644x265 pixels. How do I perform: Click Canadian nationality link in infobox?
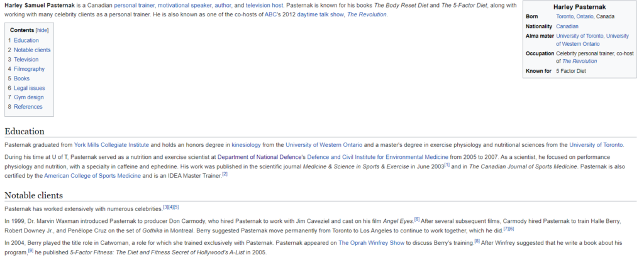tap(567, 26)
